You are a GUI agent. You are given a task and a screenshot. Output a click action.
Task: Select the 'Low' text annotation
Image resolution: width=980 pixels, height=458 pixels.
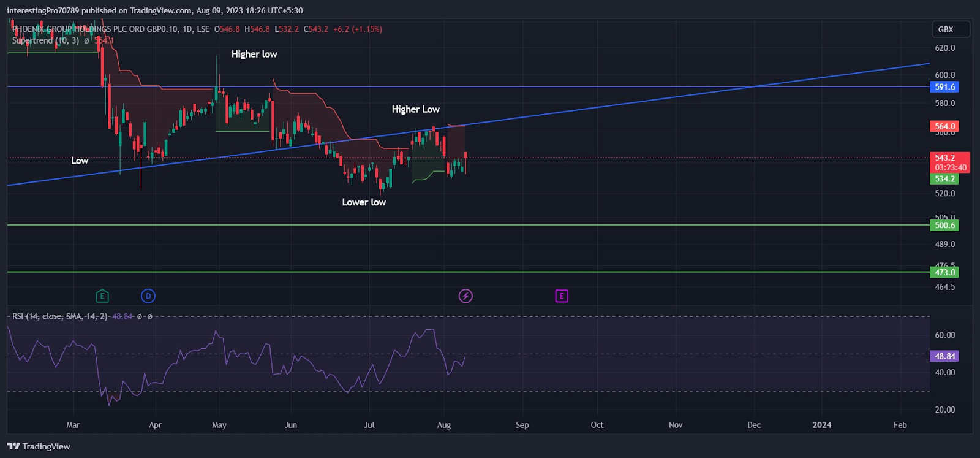point(80,161)
